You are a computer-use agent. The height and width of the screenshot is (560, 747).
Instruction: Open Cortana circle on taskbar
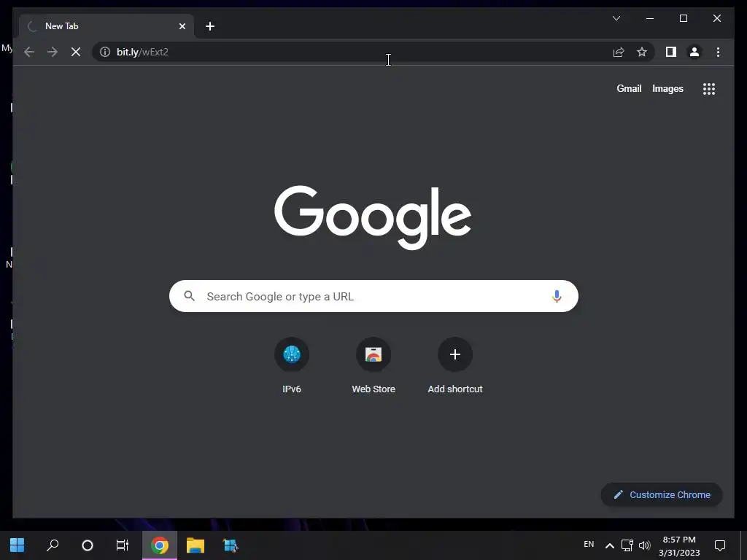(88, 545)
